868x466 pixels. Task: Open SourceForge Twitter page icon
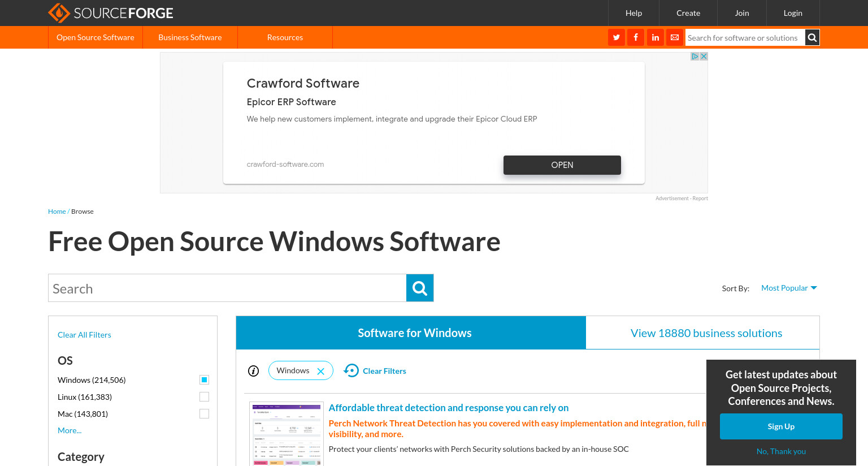coord(617,37)
